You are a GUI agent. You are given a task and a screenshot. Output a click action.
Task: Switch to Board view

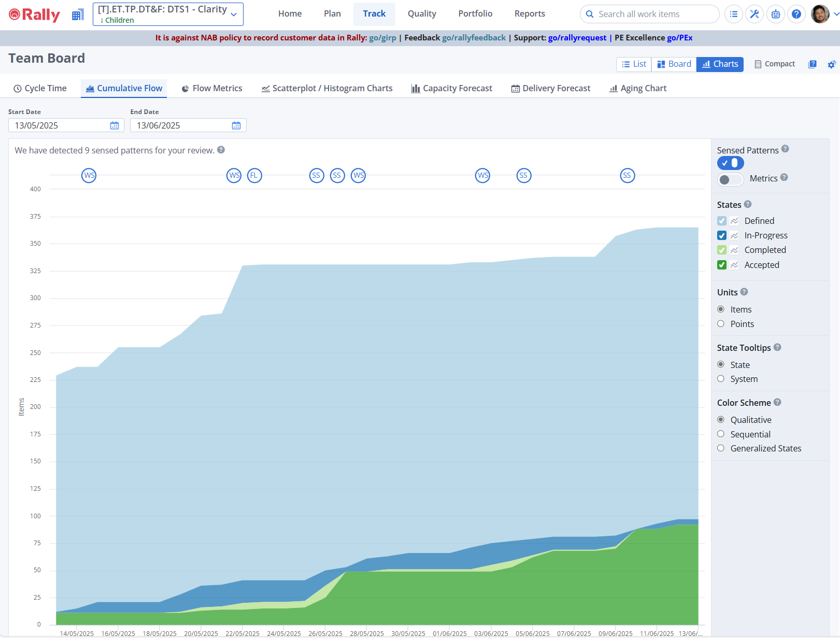click(674, 64)
